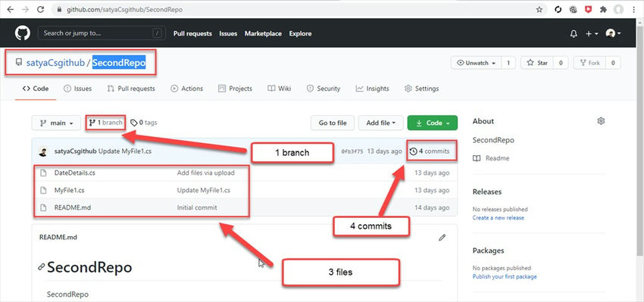
Task: Switch to the Security tab
Action: pyautogui.click(x=324, y=89)
